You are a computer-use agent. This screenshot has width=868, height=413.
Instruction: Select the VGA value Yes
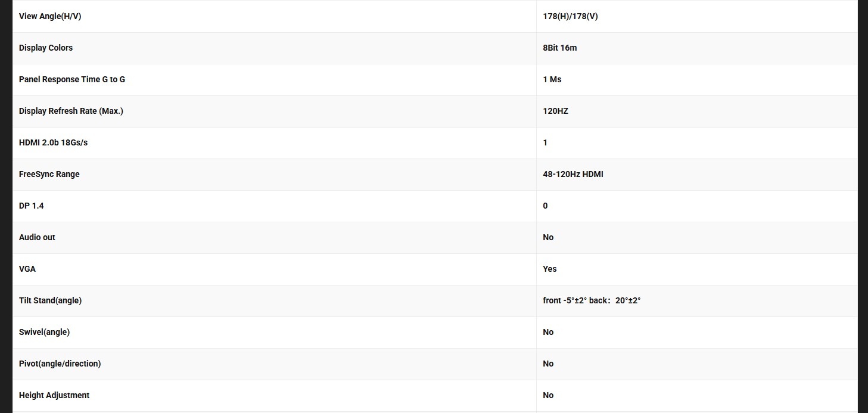[x=549, y=269]
